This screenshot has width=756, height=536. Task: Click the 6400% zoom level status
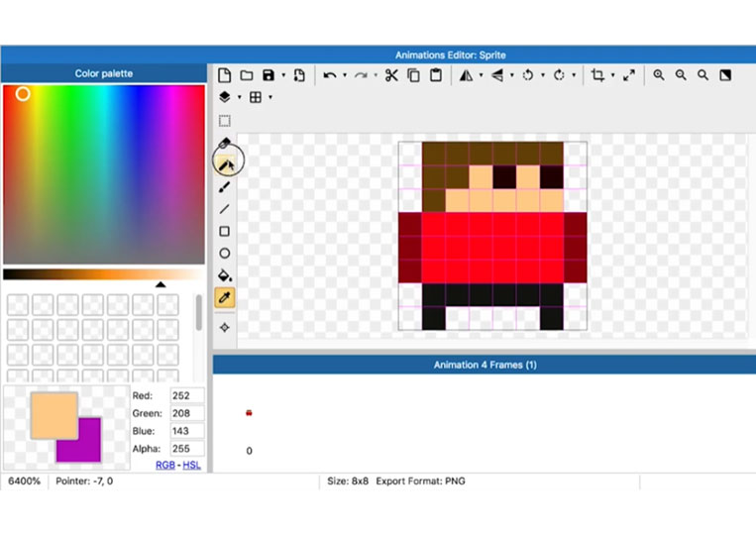[x=24, y=482]
